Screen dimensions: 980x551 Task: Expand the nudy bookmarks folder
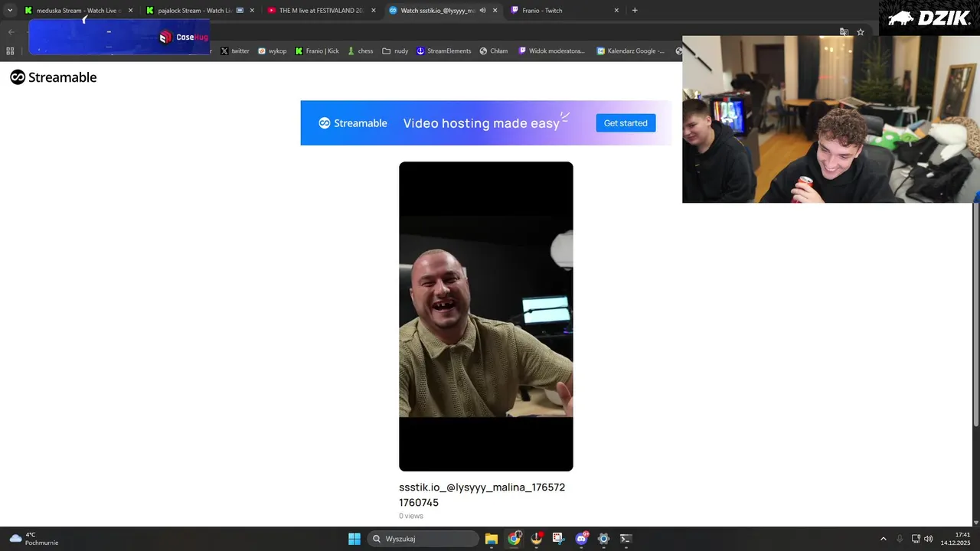pos(396,51)
